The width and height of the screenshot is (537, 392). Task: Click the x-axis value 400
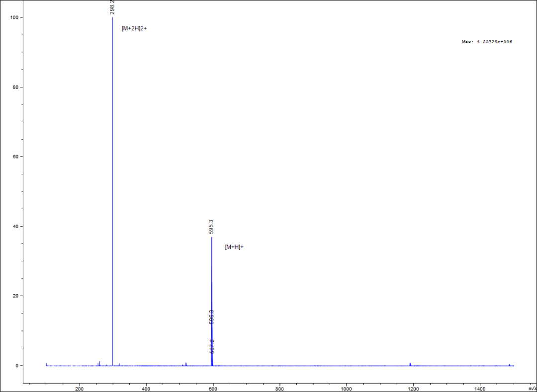146,389
